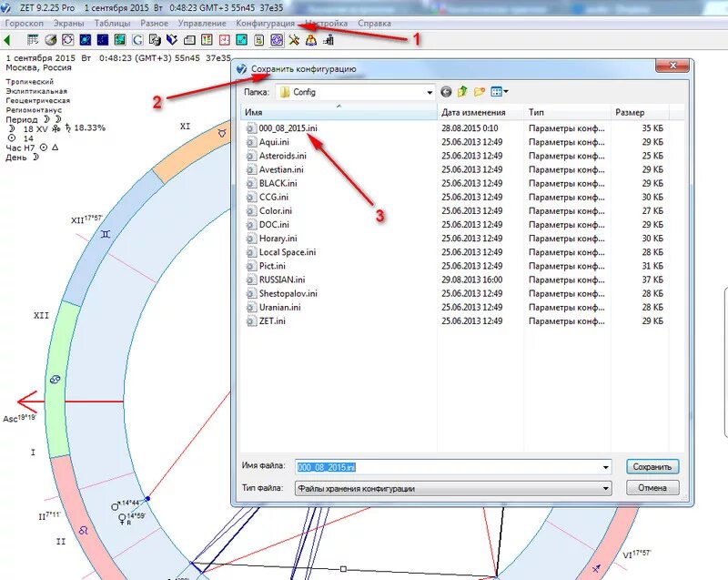
Task: Select the Shestopalov.ini file
Action: [288, 293]
